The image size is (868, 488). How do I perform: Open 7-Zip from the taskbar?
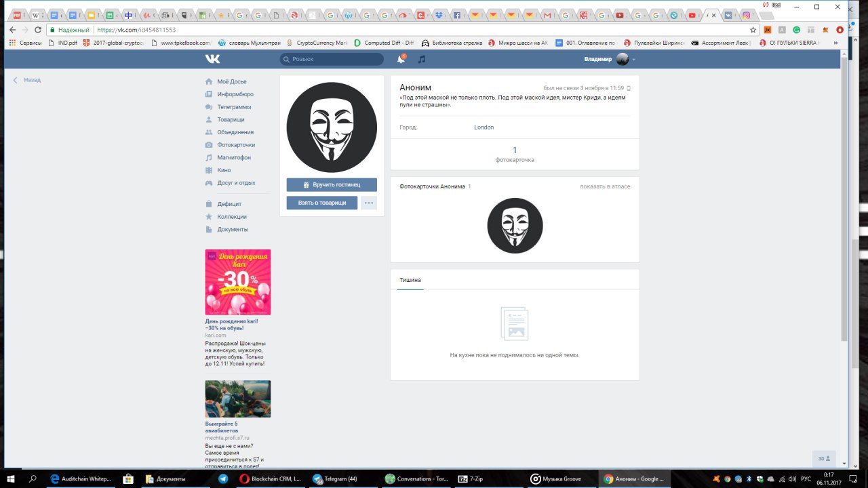490,479
